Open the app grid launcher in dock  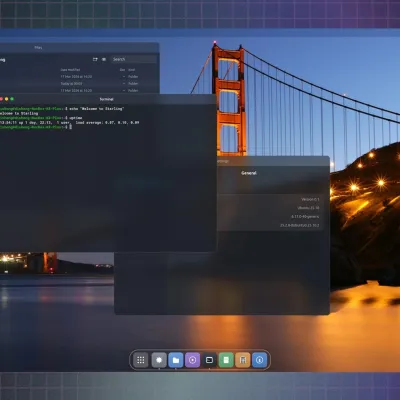coord(141,360)
